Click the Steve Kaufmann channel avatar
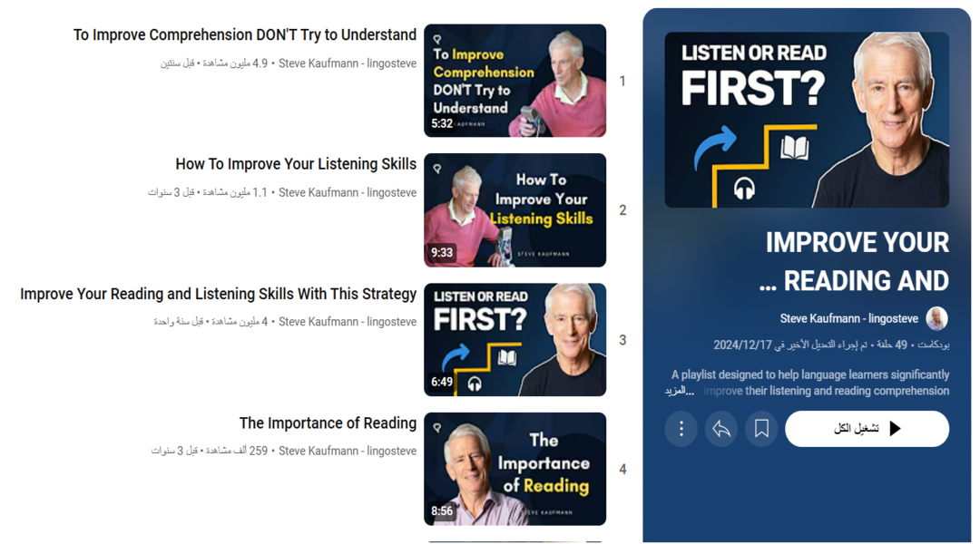 pyautogui.click(x=936, y=318)
